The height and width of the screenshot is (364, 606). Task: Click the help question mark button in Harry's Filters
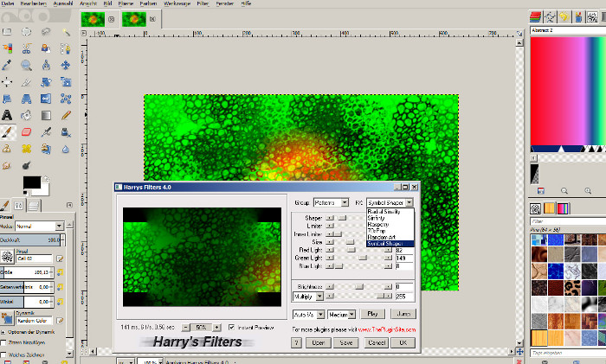tap(297, 342)
